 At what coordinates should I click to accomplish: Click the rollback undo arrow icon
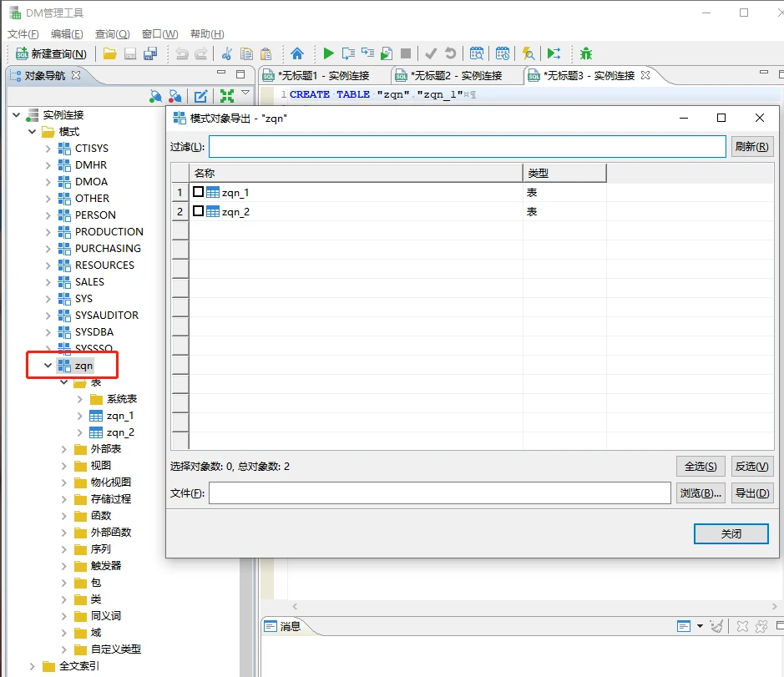tap(451, 53)
